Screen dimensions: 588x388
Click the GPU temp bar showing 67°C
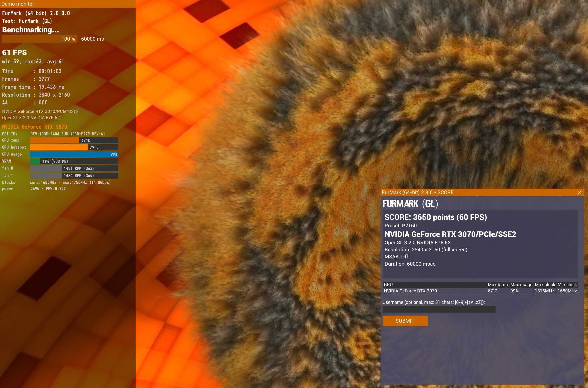point(74,140)
